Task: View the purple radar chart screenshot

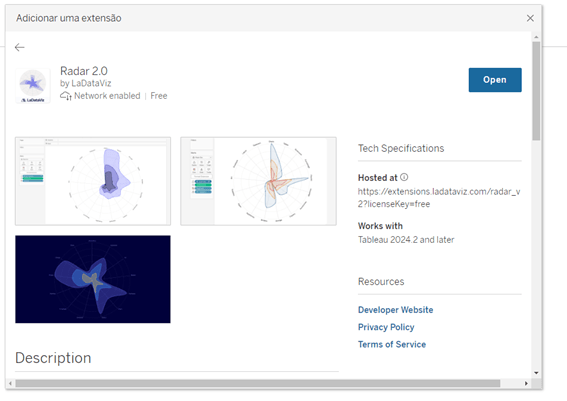Action: pyautogui.click(x=93, y=181)
